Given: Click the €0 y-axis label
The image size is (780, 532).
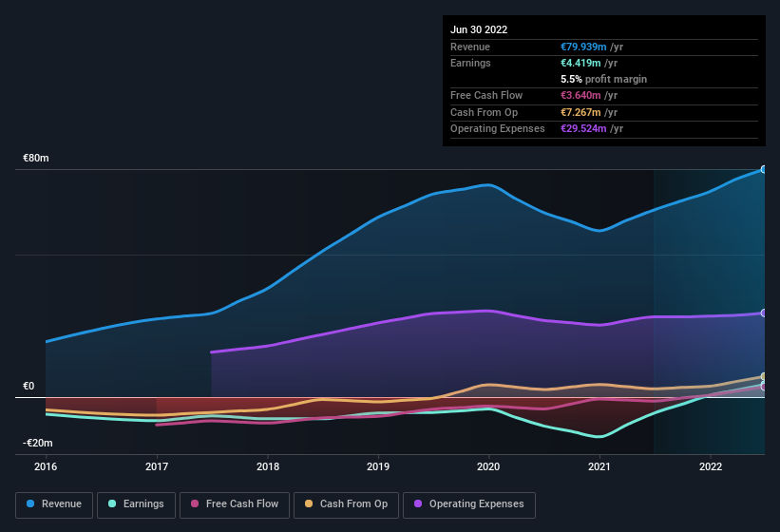Looking at the screenshot, I should tap(29, 386).
